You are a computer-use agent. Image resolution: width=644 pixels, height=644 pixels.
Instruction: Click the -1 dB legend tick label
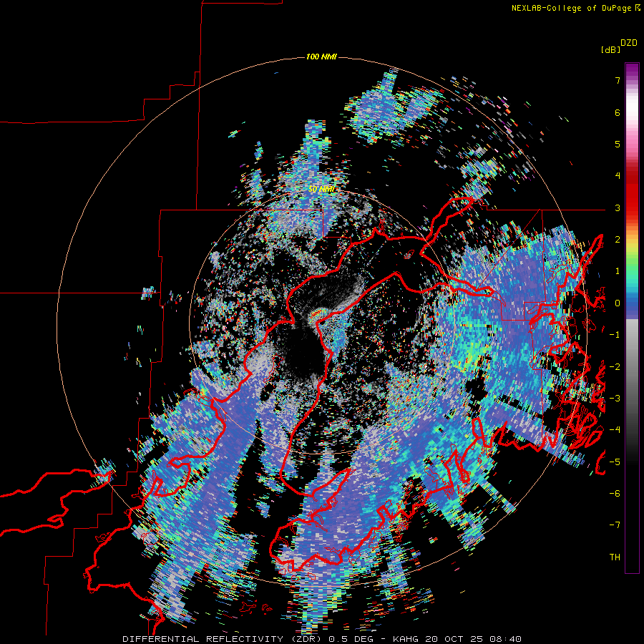[x=615, y=335]
